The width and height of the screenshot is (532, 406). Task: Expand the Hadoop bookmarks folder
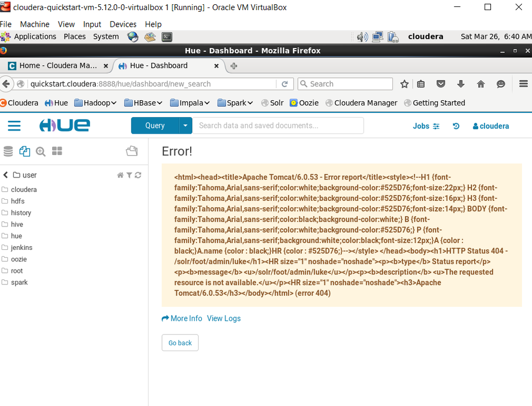pyautogui.click(x=95, y=103)
